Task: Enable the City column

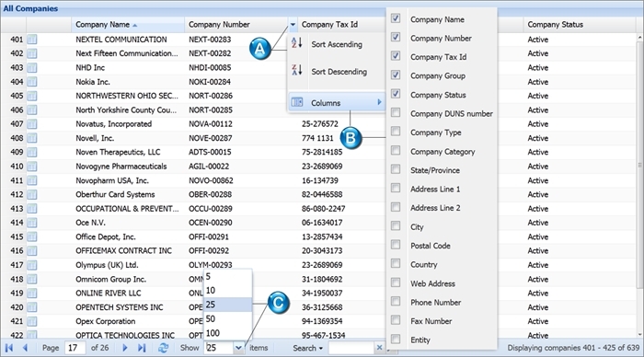Action: (396, 225)
